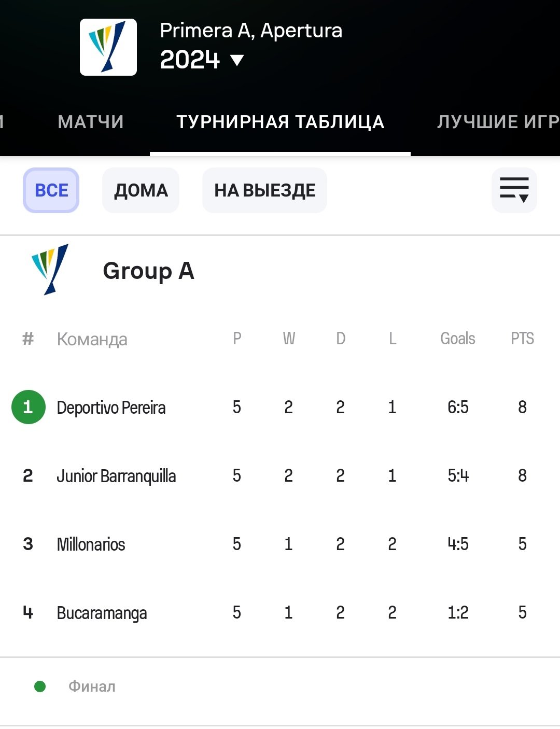Select the ВСЕ standings filter
The image size is (560, 729).
point(51,190)
